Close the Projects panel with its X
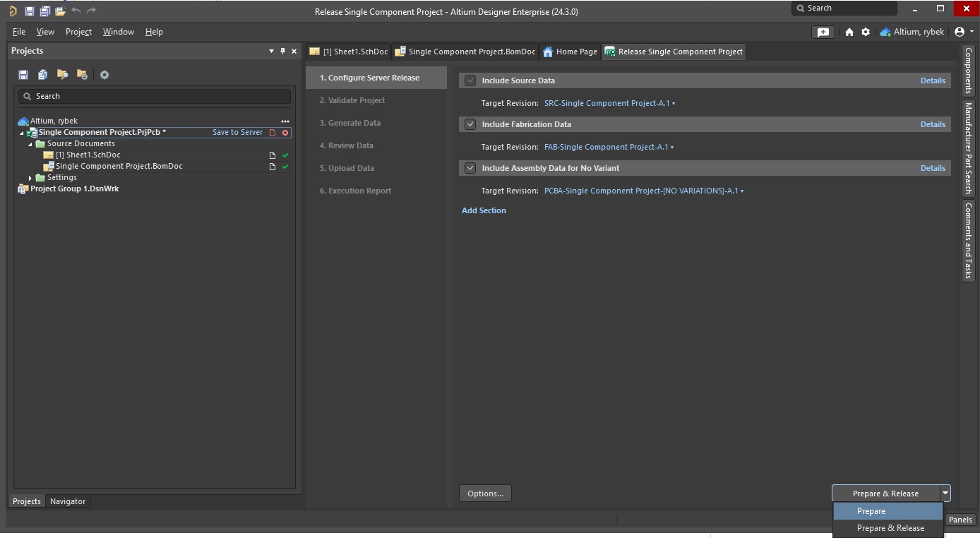Viewport: 980px width, 538px height. pos(294,51)
